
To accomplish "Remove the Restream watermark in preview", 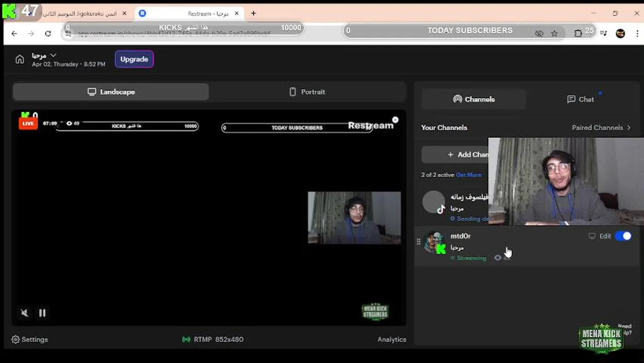I will [395, 120].
